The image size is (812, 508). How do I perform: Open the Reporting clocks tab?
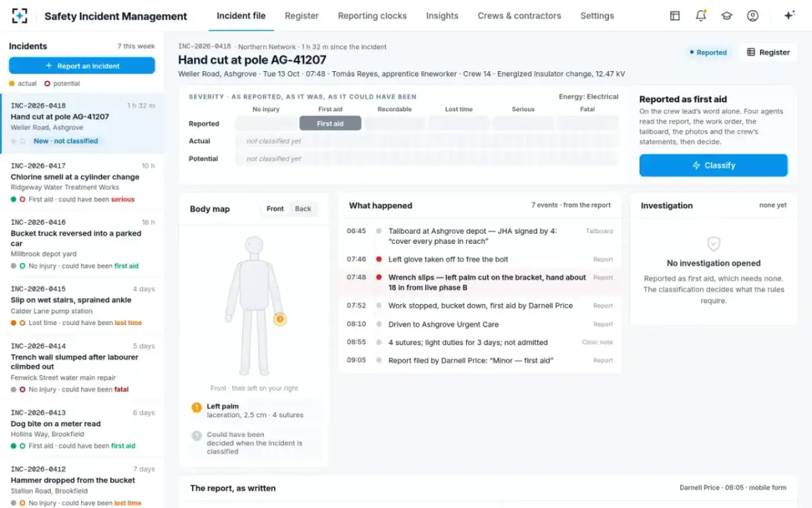point(372,16)
